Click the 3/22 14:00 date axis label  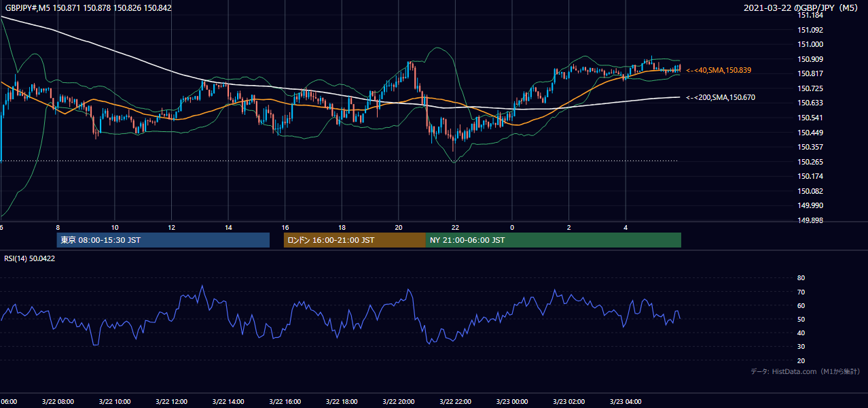[x=228, y=402]
